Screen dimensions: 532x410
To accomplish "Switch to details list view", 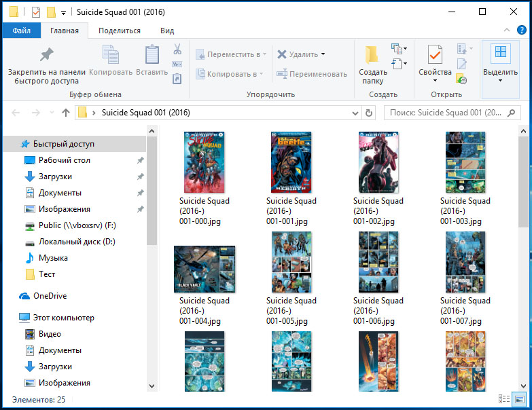I will click(504, 399).
